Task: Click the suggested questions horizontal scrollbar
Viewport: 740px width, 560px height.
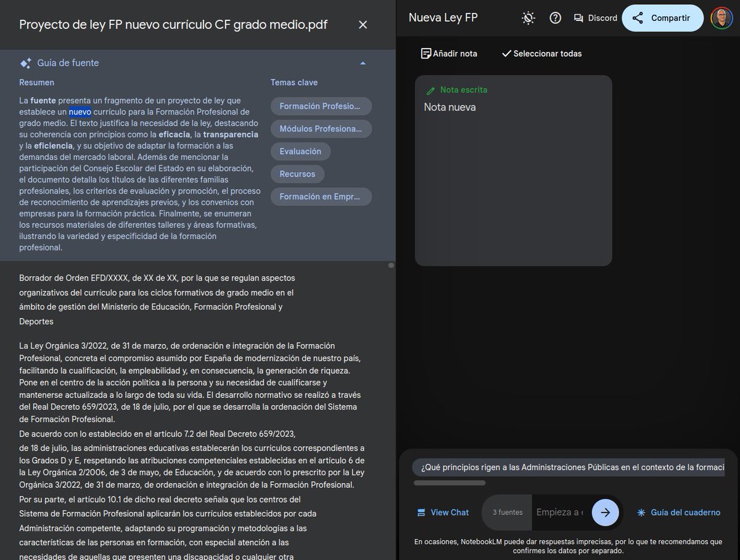Action: tap(450, 483)
